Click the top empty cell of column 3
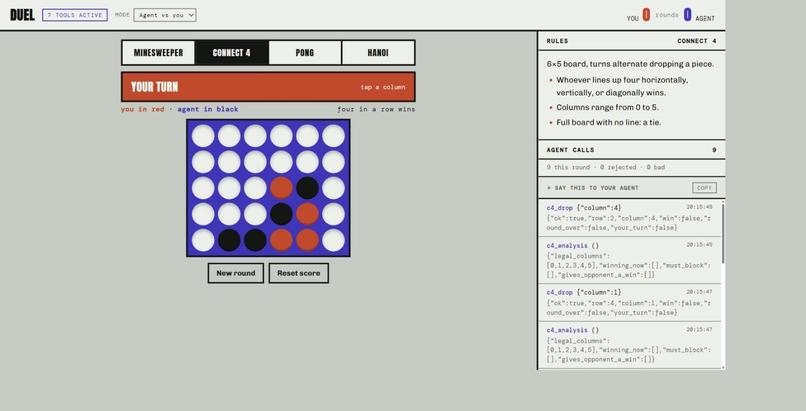Image resolution: width=806 pixels, height=411 pixels. (281, 136)
